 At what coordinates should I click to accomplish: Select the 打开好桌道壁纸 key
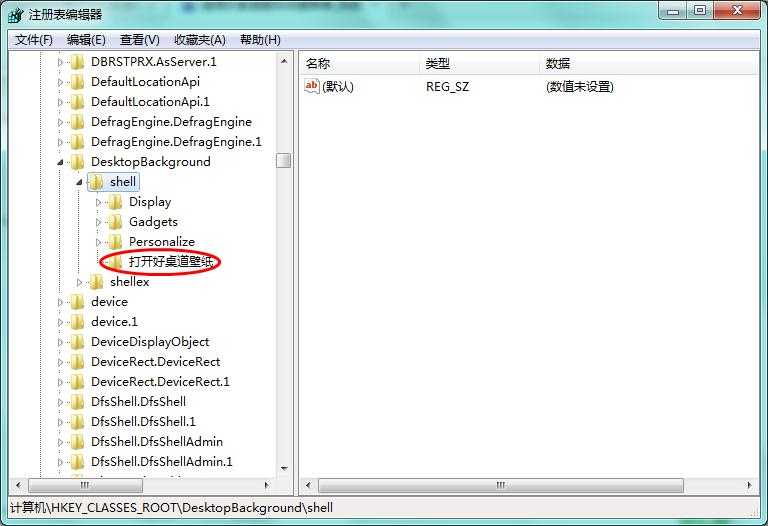pyautogui.click(x=171, y=262)
